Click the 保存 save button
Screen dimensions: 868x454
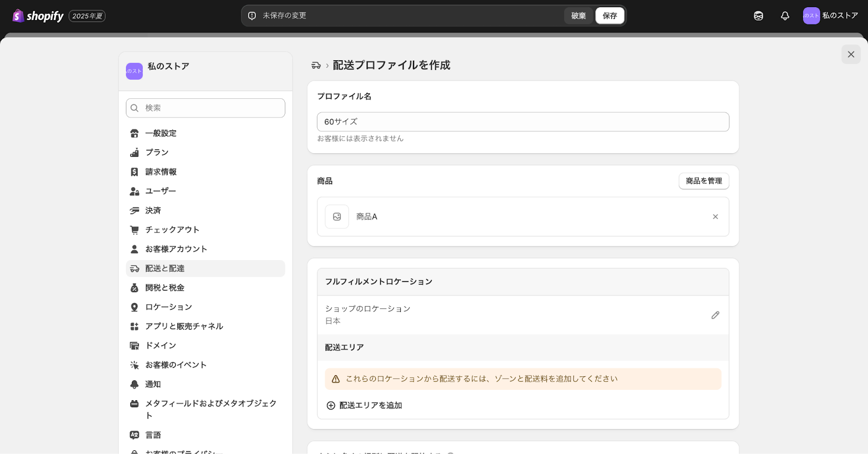(610, 16)
